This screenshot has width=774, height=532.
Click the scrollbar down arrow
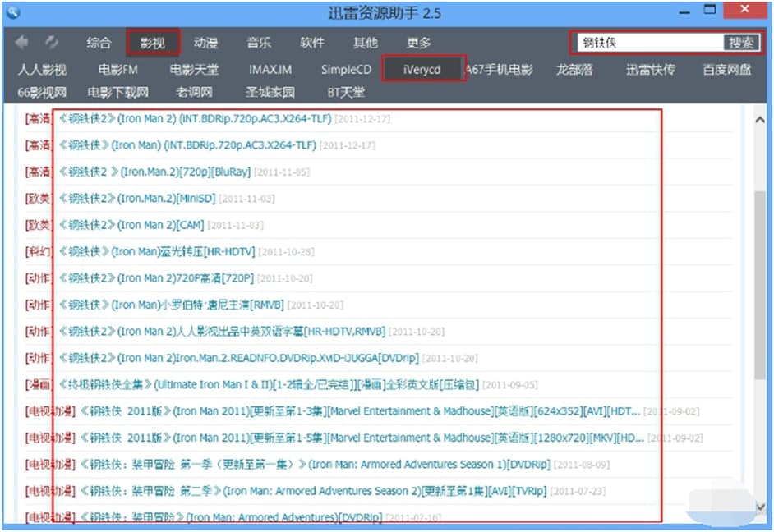click(760, 507)
